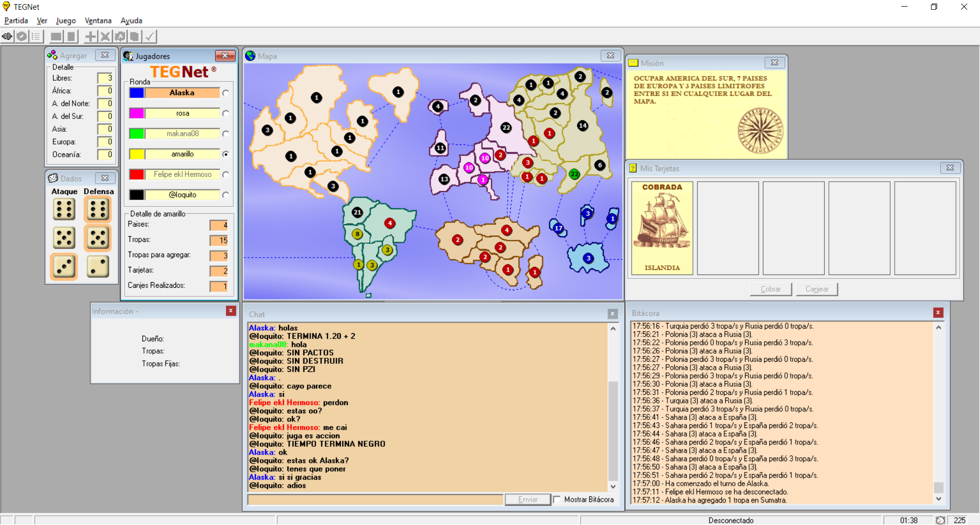Close the Chat panel
Image resolution: width=980 pixels, height=525 pixels.
pos(613,314)
